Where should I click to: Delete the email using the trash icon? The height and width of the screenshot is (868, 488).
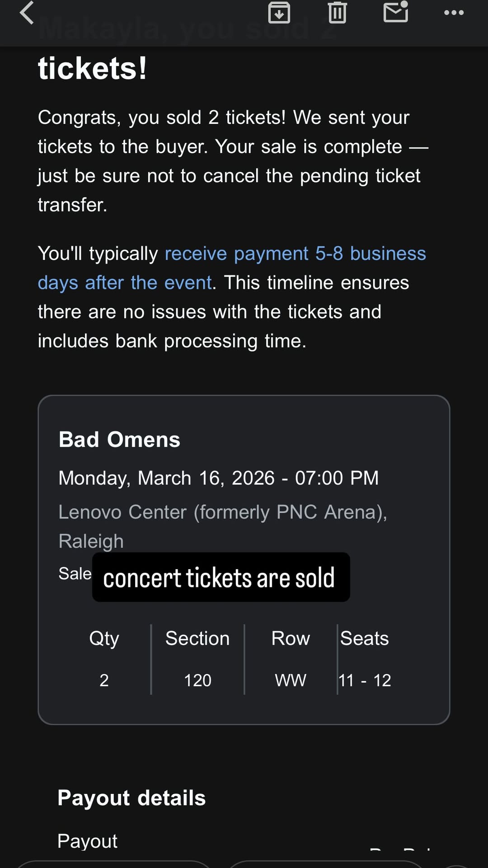pyautogui.click(x=337, y=12)
